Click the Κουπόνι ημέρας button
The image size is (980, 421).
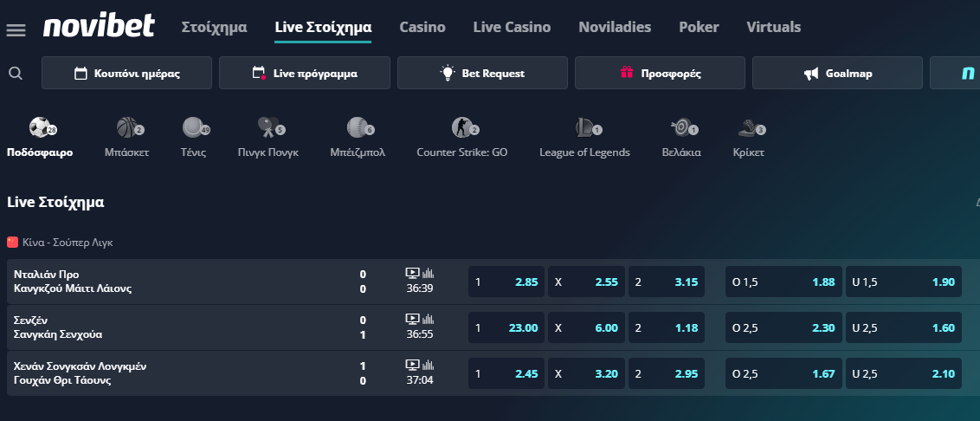pyautogui.click(x=126, y=74)
